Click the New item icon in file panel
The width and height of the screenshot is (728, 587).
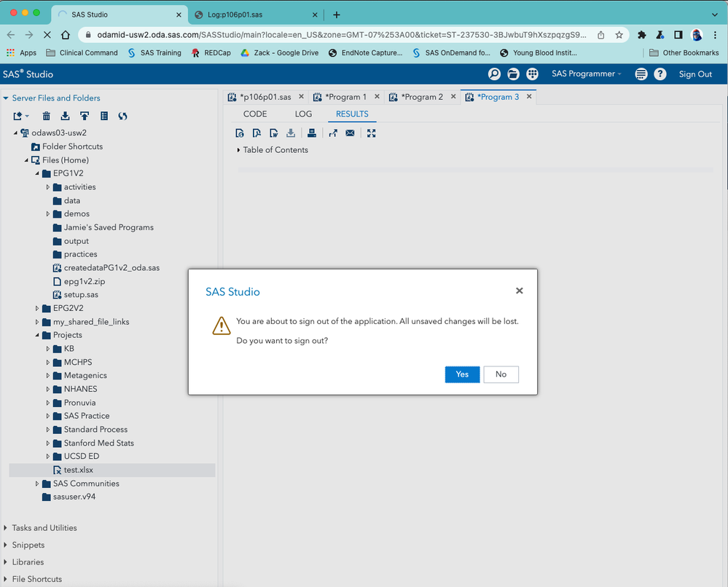(x=20, y=116)
